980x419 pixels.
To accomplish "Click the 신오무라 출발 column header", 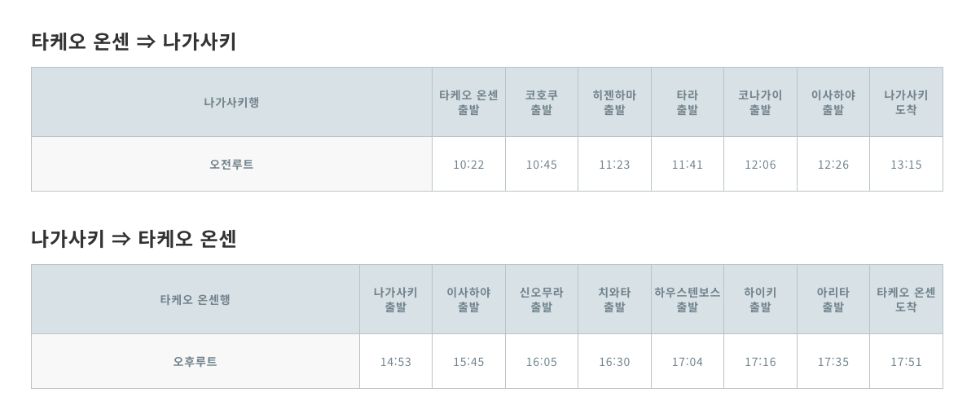I will [x=542, y=299].
